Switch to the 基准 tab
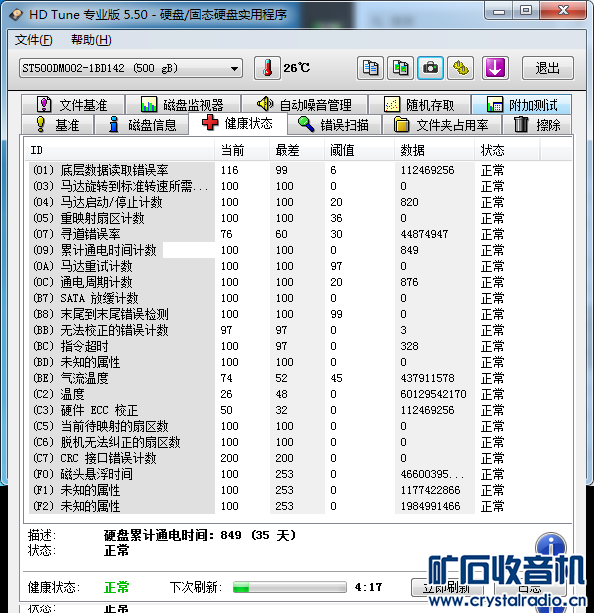The image size is (594, 613). [57, 125]
